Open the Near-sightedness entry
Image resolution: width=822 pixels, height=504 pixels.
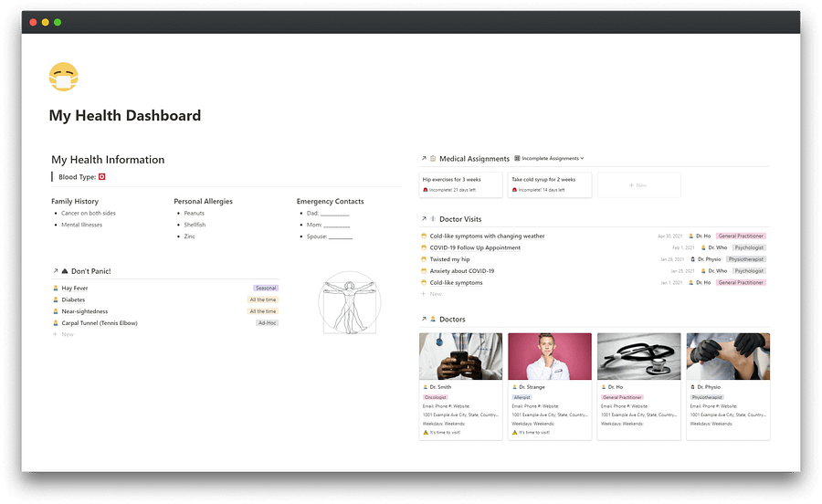pyautogui.click(x=84, y=311)
